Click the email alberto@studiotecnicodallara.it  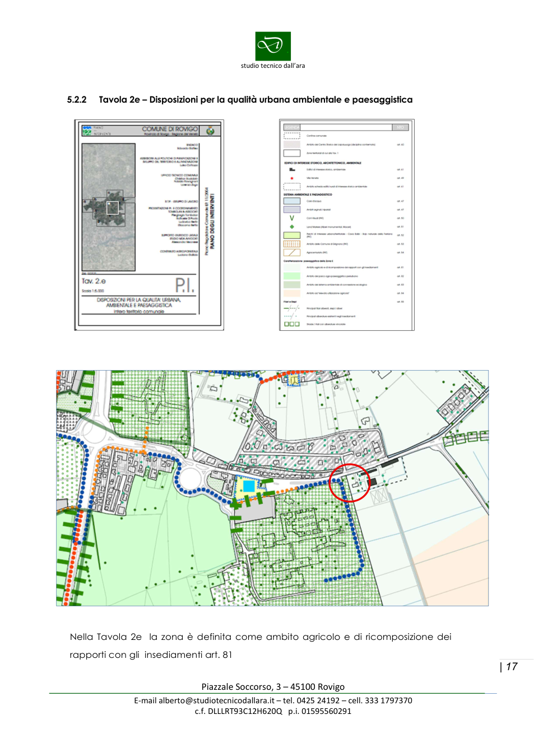coord(217,700)
